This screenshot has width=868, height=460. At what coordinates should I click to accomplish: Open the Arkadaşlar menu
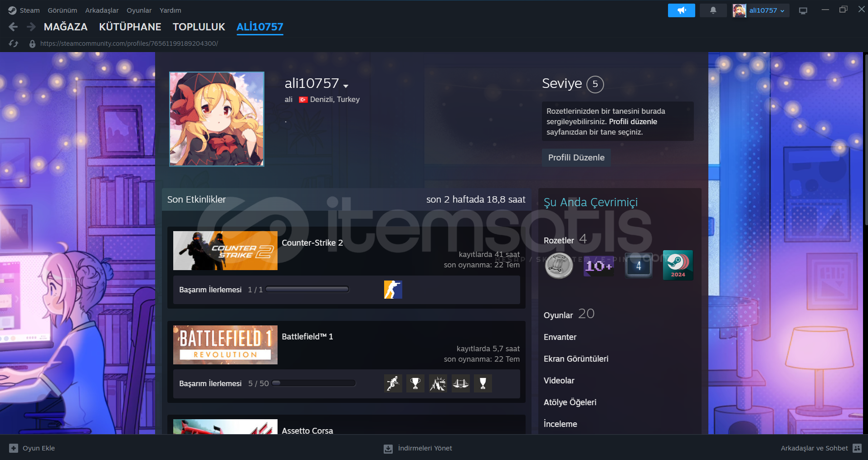tap(102, 10)
